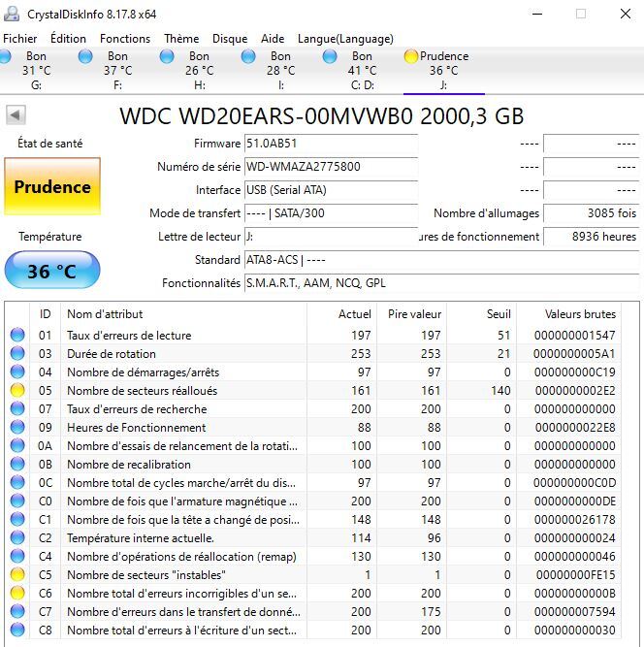The image size is (644, 647).
Task: Click the Fonctionnalités field S.M.A.R.T., AAM, NCQ, GPL
Action: [442, 283]
